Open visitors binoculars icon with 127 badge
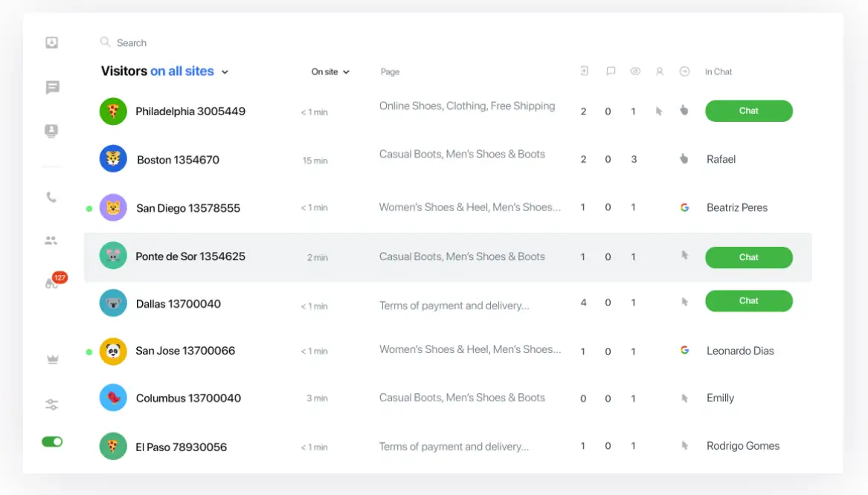 point(52,283)
